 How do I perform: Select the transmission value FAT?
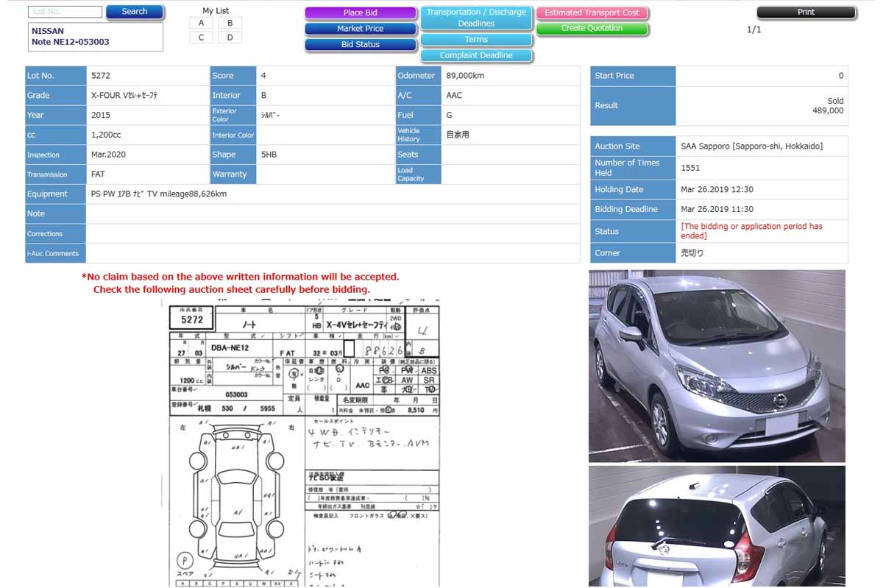[x=98, y=174]
